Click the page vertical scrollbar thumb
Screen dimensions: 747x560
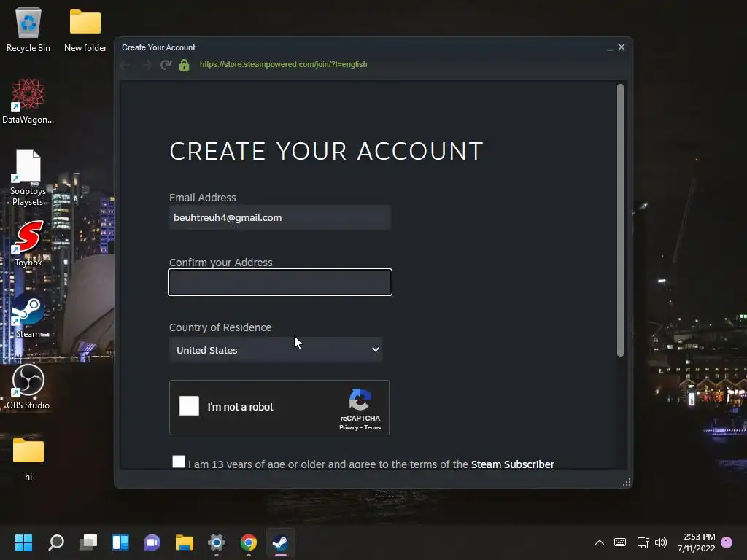coord(620,220)
